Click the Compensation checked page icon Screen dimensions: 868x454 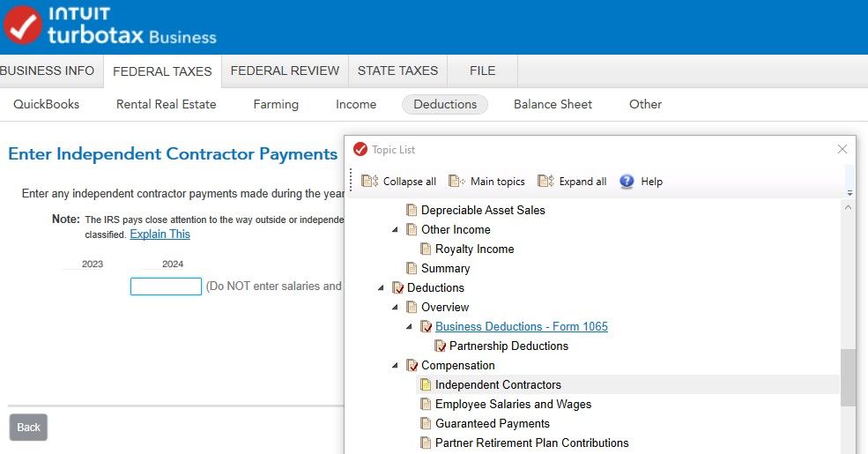pyautogui.click(x=412, y=366)
